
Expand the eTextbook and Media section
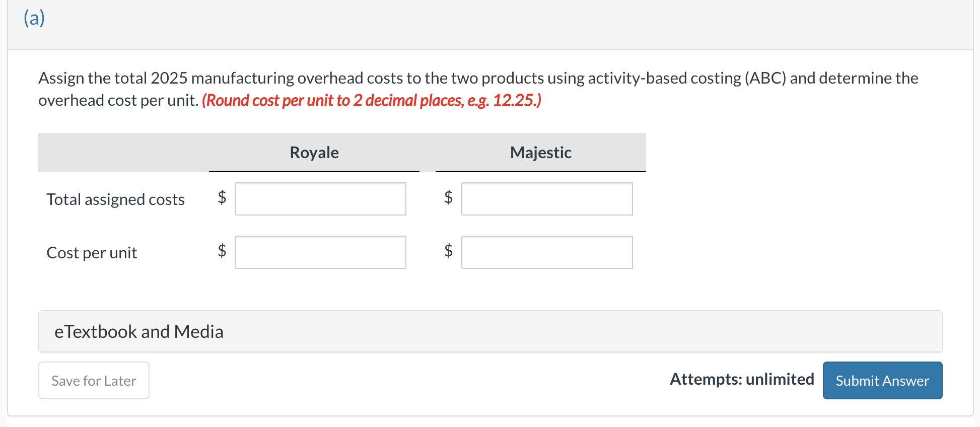tap(139, 331)
